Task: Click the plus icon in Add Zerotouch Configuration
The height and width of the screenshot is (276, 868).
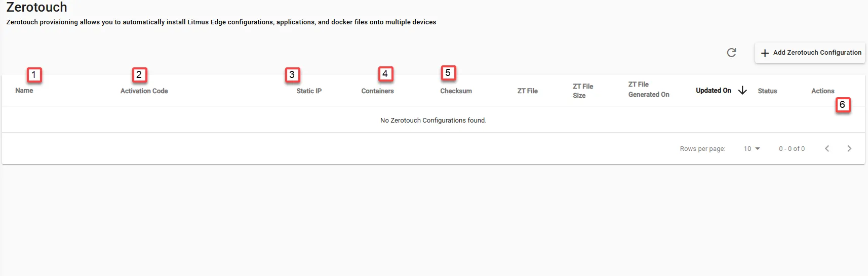Action: (765, 53)
